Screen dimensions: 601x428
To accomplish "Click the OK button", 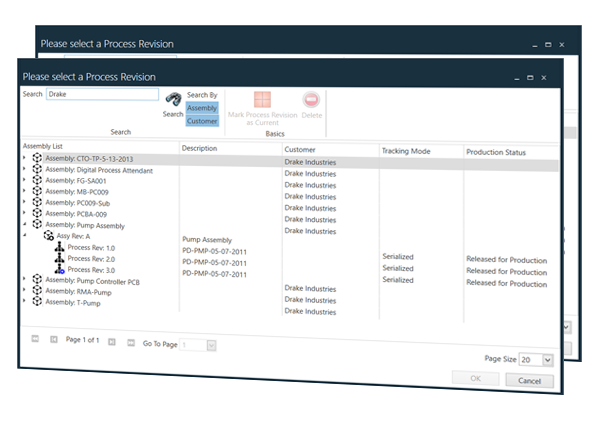I will (x=475, y=378).
